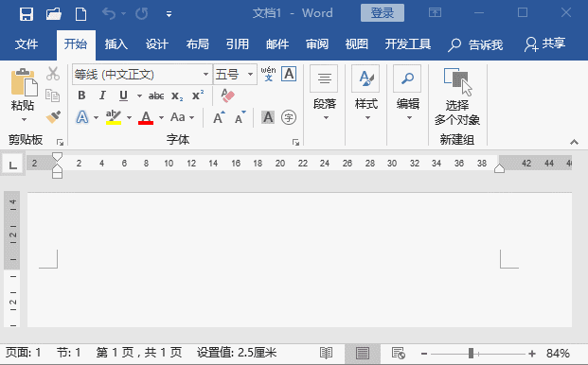588x365 pixels.
Task: Click the Redo/Repeat icon
Action: tap(142, 14)
